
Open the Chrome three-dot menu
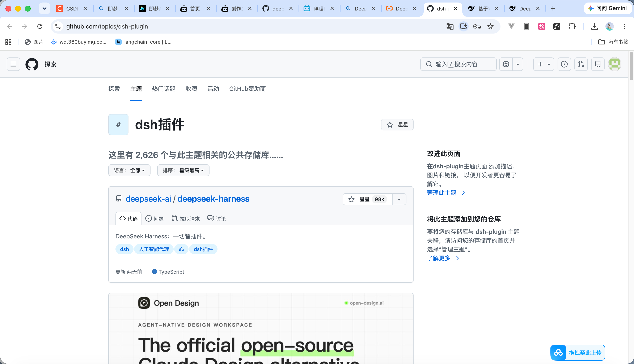pos(625,26)
